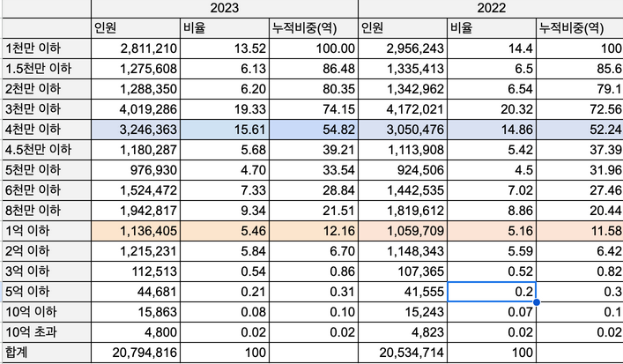Click the cell with value 20.32
Screen dimensions: 623x364
point(492,109)
